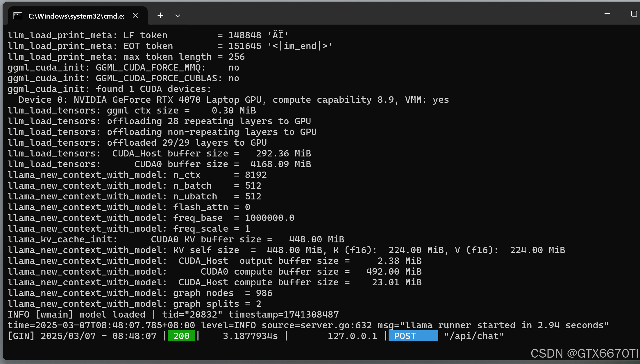The image size is (640, 364).
Task: Select the C:\Windows\system32\cmd.exe tab
Action: (76, 16)
